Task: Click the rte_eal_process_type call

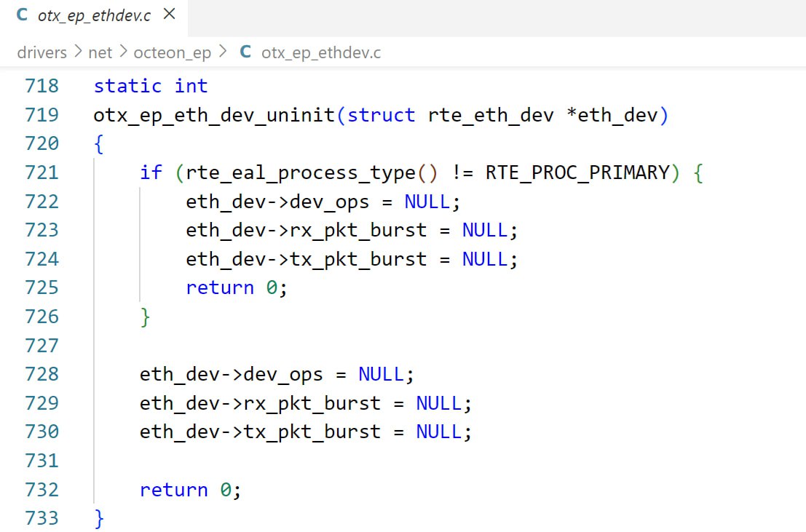Action: click(301, 173)
